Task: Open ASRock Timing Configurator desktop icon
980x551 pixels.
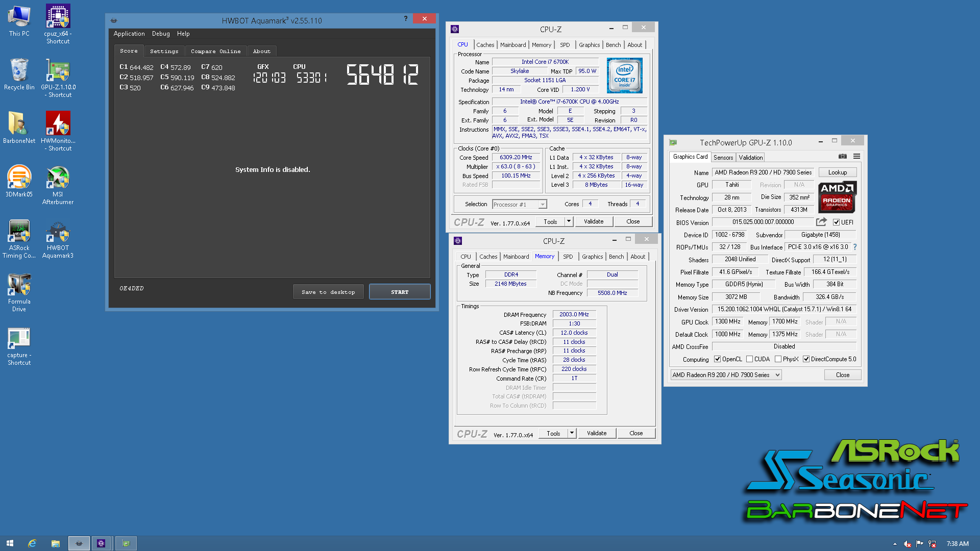Action: click(19, 238)
